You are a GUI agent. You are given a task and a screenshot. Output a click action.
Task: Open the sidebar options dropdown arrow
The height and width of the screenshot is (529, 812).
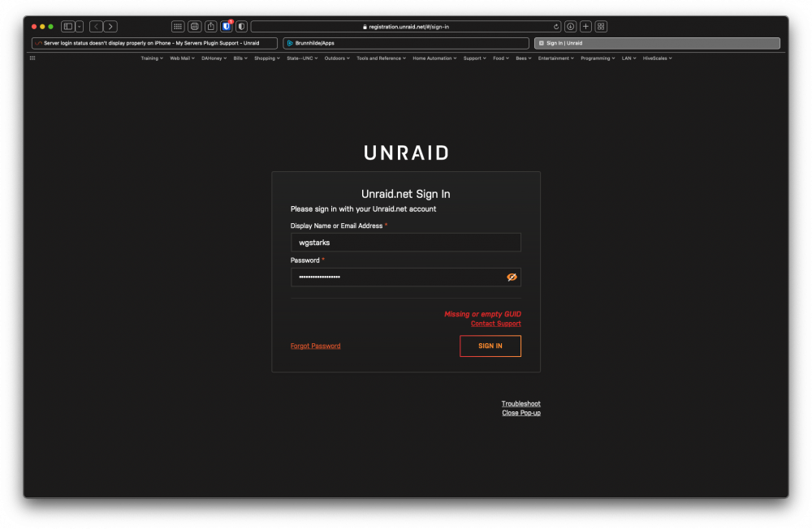[x=80, y=27]
